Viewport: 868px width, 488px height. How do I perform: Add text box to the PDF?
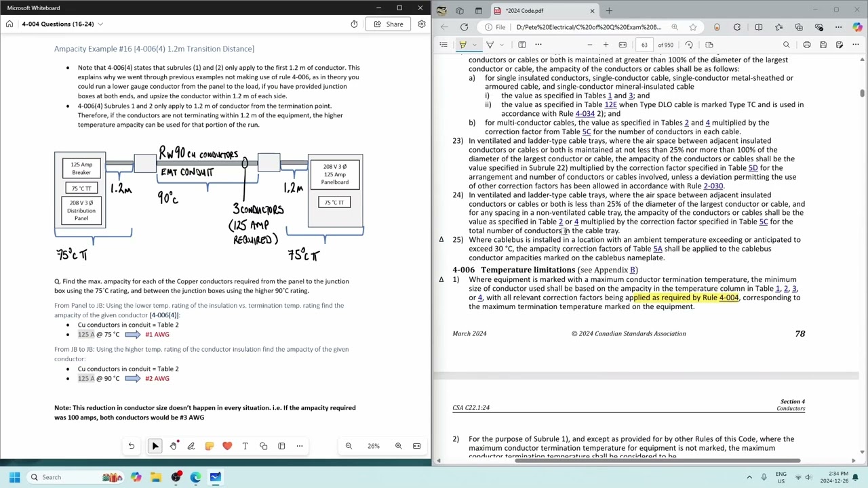(x=522, y=45)
